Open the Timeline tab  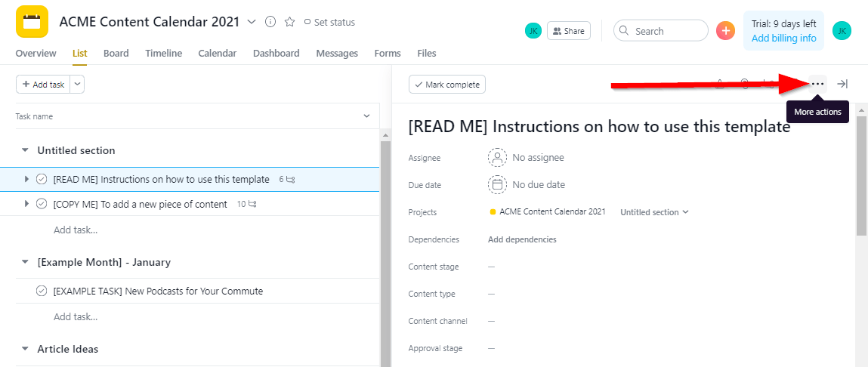(x=164, y=53)
